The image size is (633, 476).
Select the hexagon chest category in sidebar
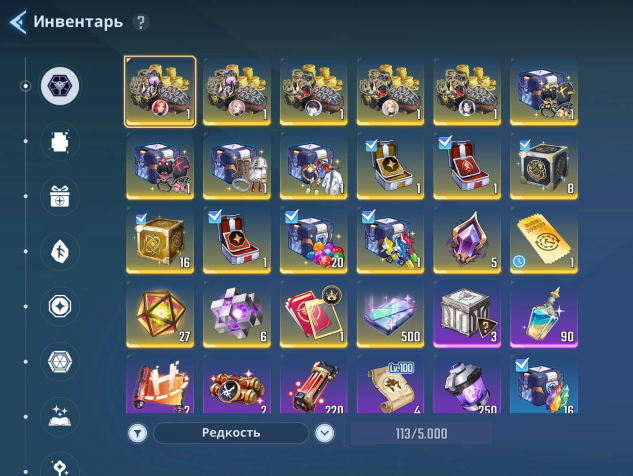60,86
